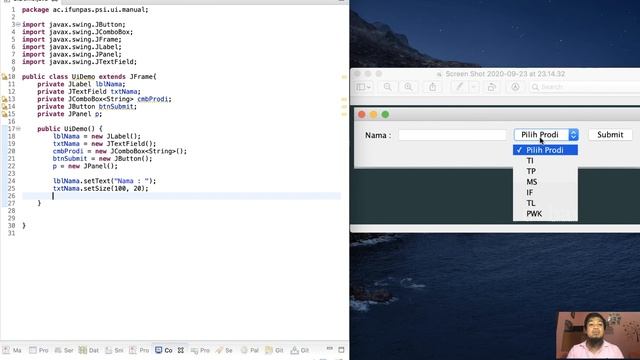Open the Pal (Palette) view tab
Viewport: 640px width, 360px height.
[x=249, y=350]
